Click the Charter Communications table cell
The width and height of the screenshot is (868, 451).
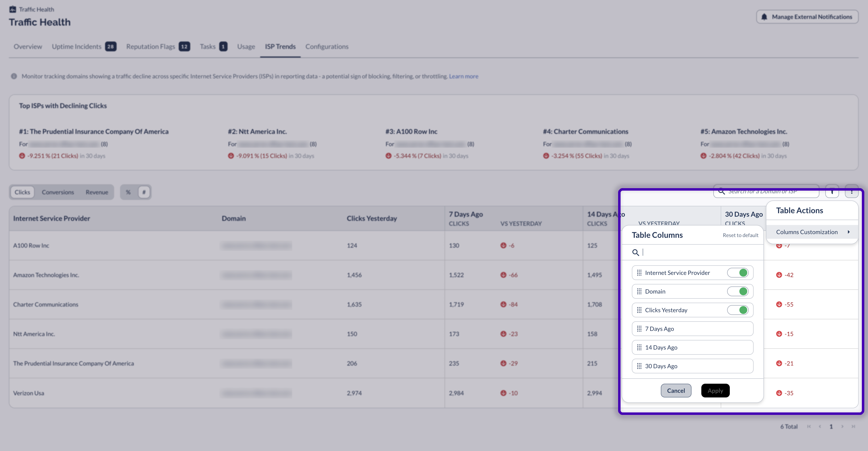45,304
